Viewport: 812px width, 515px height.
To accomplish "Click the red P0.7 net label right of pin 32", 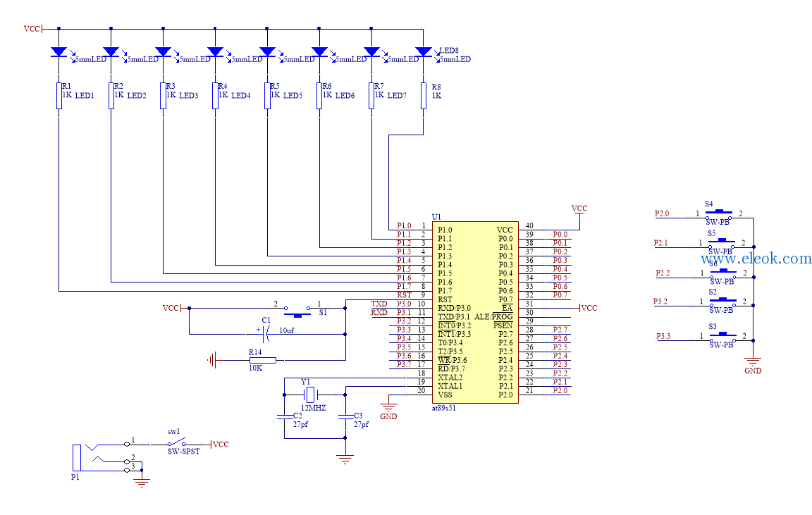I will (x=560, y=295).
